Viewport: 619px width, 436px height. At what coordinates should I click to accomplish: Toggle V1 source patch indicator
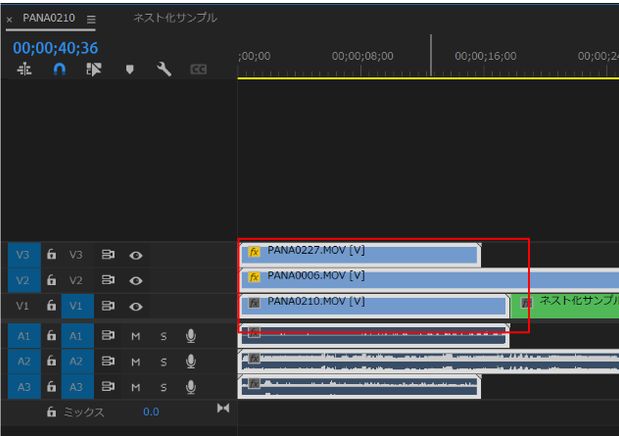click(23, 306)
